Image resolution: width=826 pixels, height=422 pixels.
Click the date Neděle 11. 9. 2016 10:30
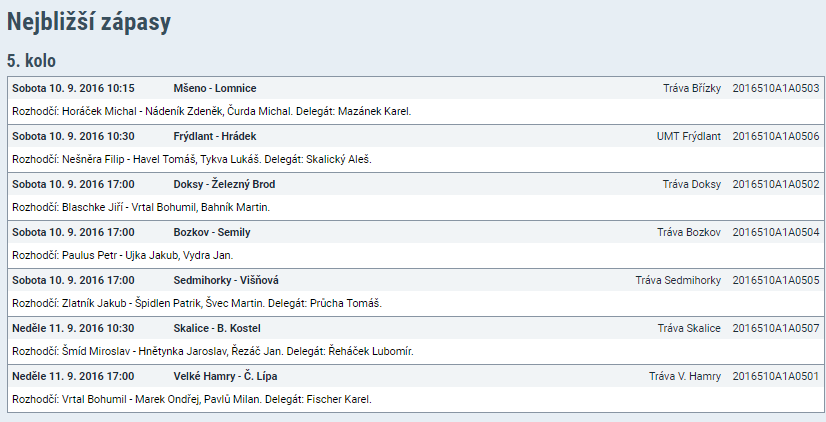[x=73, y=328]
